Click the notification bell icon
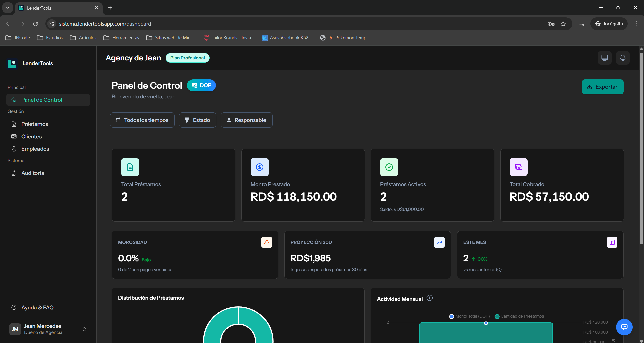This screenshot has width=644, height=343. click(623, 58)
